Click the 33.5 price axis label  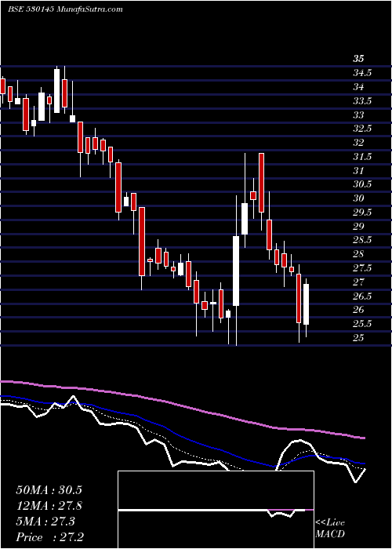click(x=362, y=101)
